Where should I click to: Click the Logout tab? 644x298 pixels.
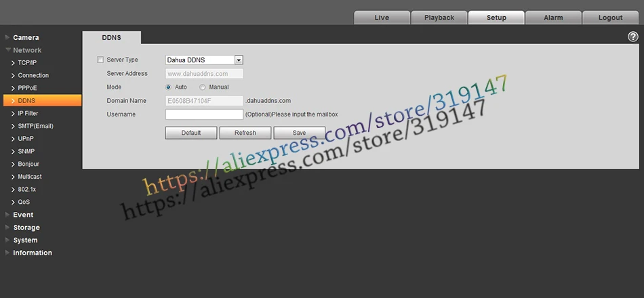point(610,18)
